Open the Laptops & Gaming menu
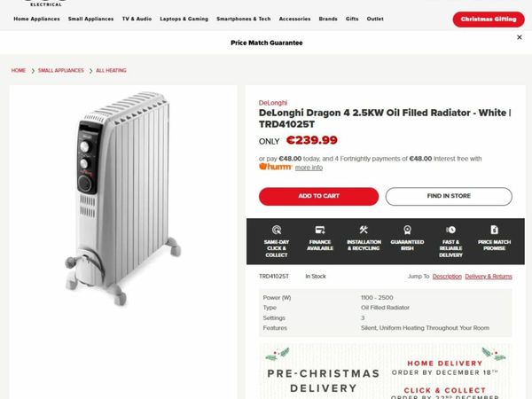Screen dimensions: 532x399 184,19
